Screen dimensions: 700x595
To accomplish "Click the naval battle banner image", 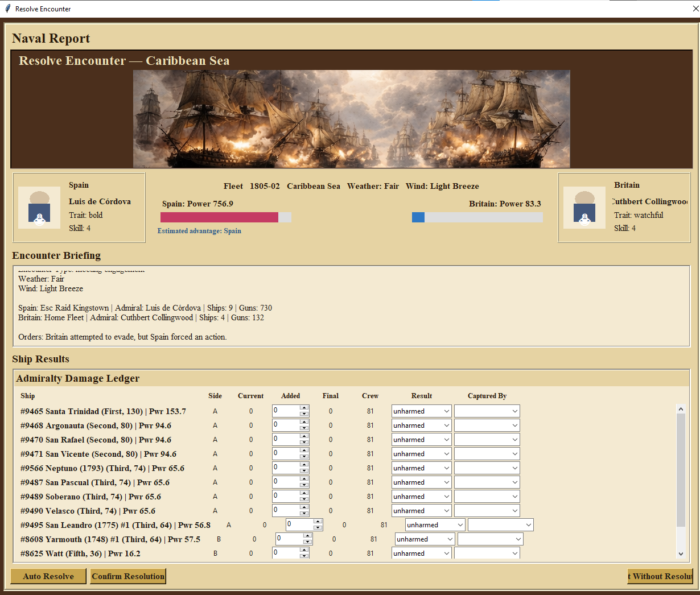I will [351, 119].
